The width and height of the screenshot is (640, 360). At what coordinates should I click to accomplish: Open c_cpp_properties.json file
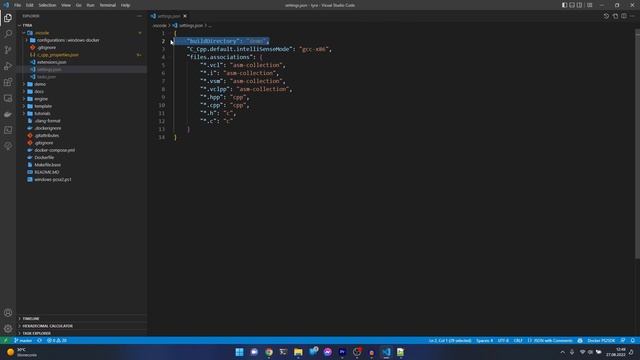[82, 55]
